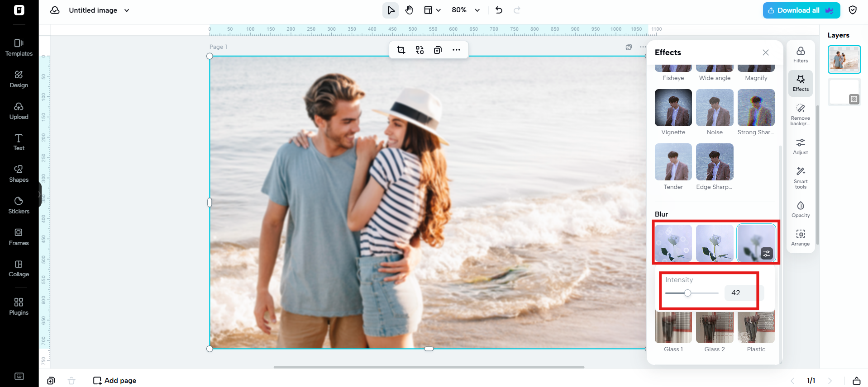
Task: Open more options in floating toolbar
Action: (456, 50)
